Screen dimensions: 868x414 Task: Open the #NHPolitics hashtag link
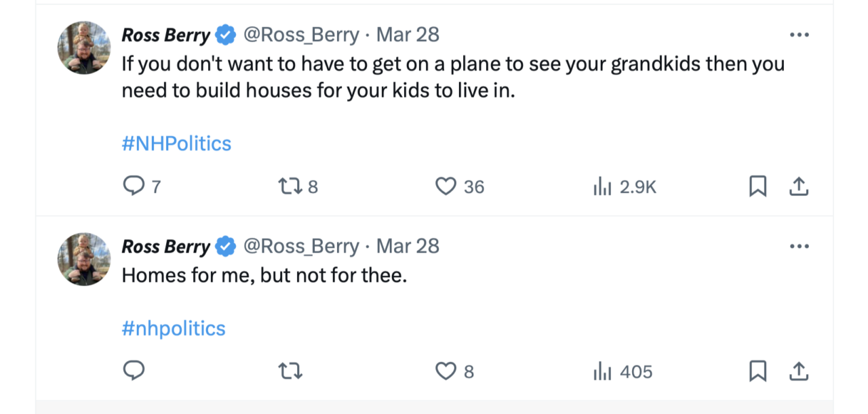(x=176, y=144)
